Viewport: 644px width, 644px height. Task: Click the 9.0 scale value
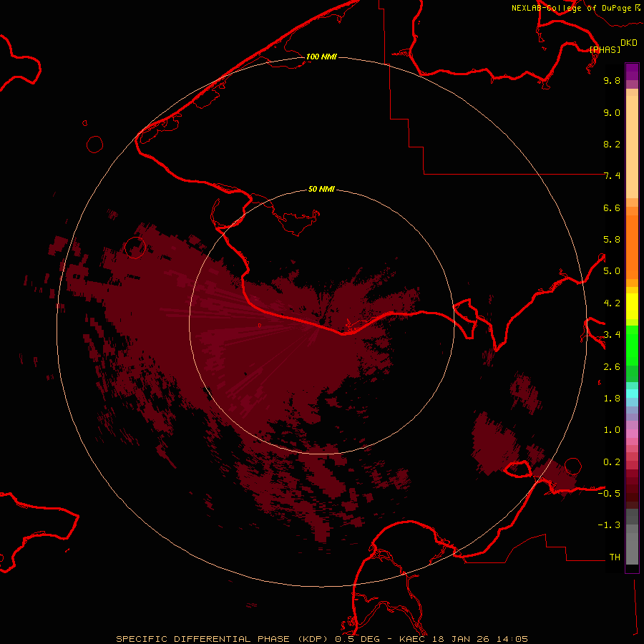click(612, 112)
